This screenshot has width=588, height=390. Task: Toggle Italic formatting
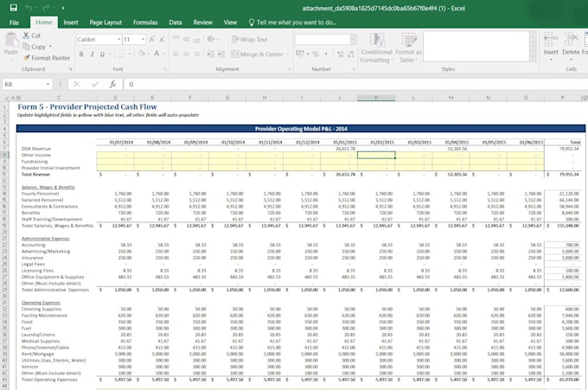click(x=92, y=54)
